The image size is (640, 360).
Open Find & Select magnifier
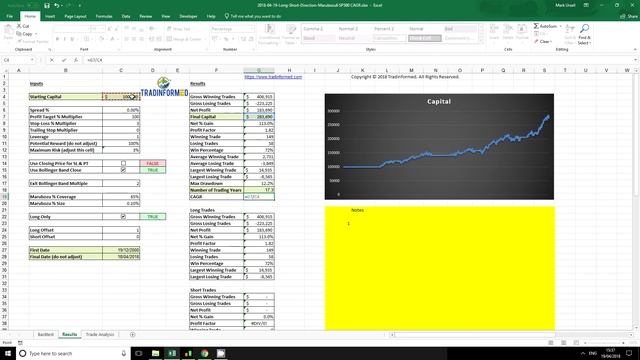pos(584,34)
